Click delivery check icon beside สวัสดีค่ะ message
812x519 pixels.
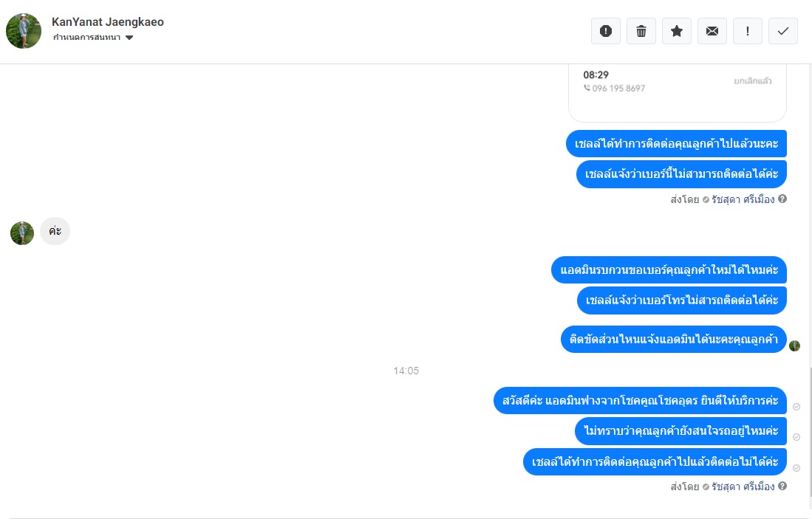pos(796,407)
